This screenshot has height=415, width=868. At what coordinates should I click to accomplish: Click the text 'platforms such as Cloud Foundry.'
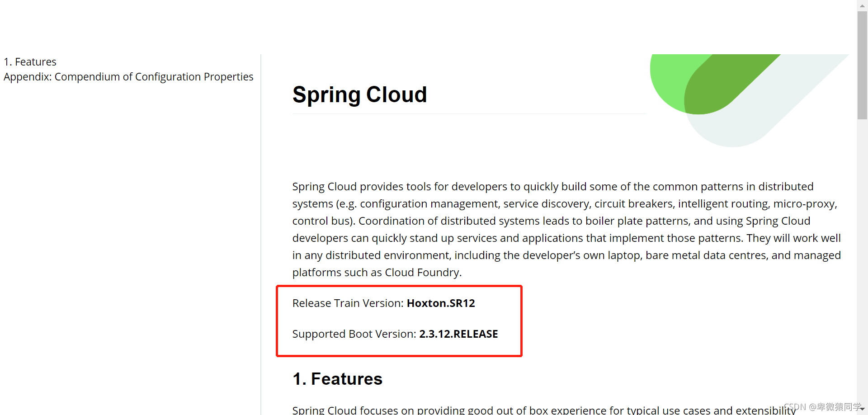[x=377, y=273]
